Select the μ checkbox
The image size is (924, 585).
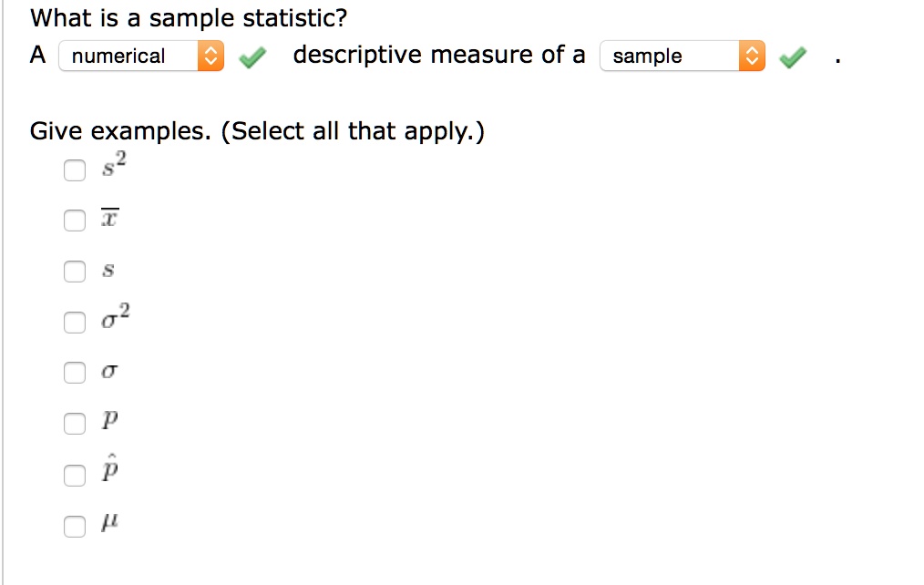tap(75, 525)
